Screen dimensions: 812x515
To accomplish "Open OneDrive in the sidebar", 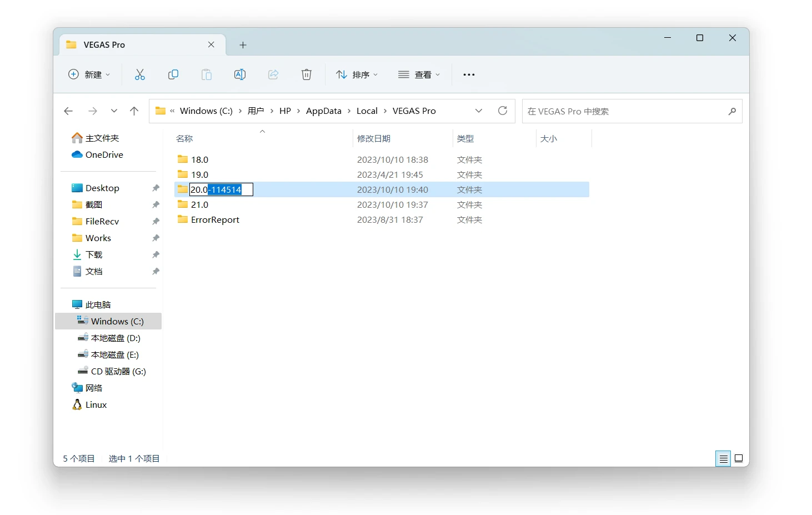I will click(x=98, y=154).
